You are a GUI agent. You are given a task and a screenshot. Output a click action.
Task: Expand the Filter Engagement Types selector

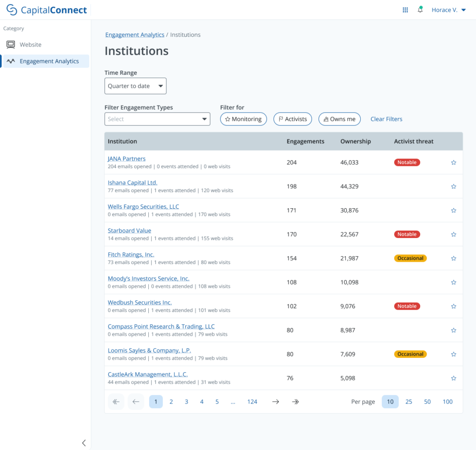pyautogui.click(x=157, y=119)
